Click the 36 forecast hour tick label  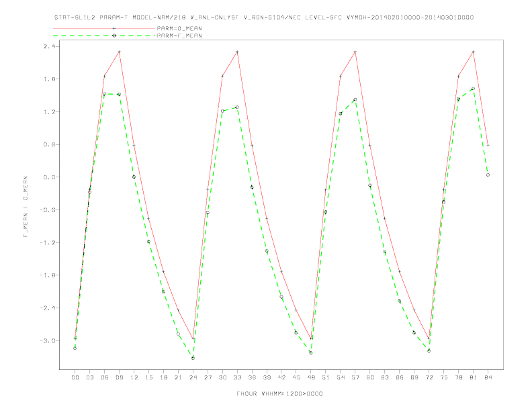click(252, 377)
